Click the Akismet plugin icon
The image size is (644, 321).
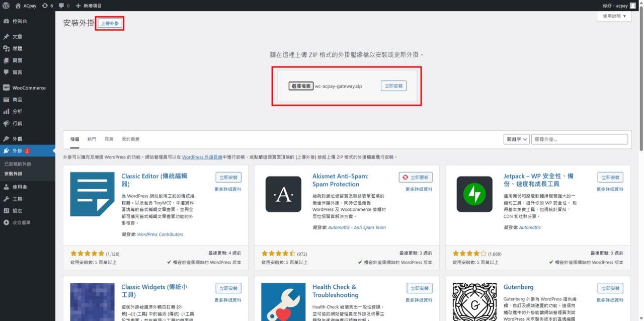[x=283, y=194]
